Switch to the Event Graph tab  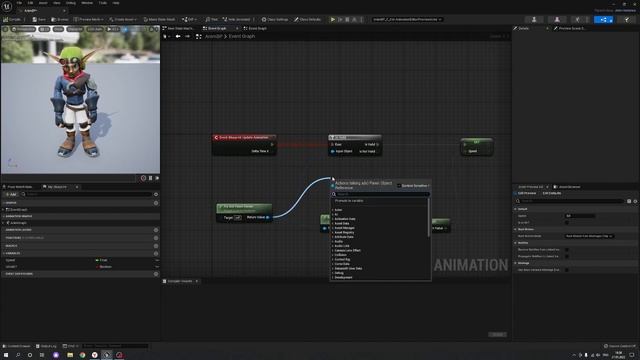218,29
